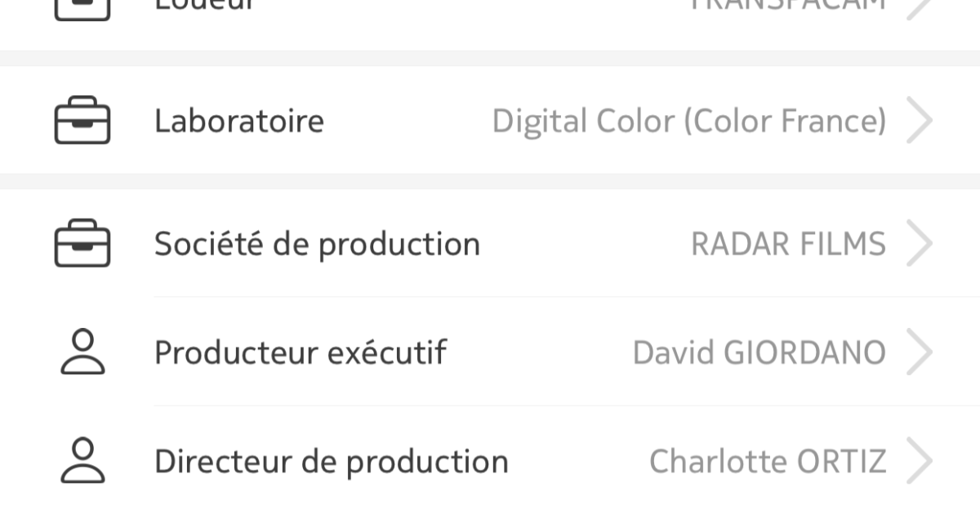Expand the chevron next to David GIORDANO

[x=920, y=352]
